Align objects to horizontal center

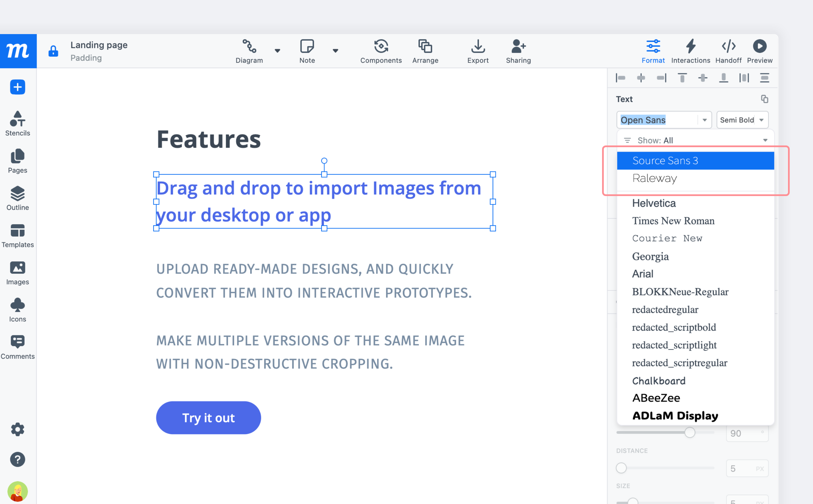(641, 78)
